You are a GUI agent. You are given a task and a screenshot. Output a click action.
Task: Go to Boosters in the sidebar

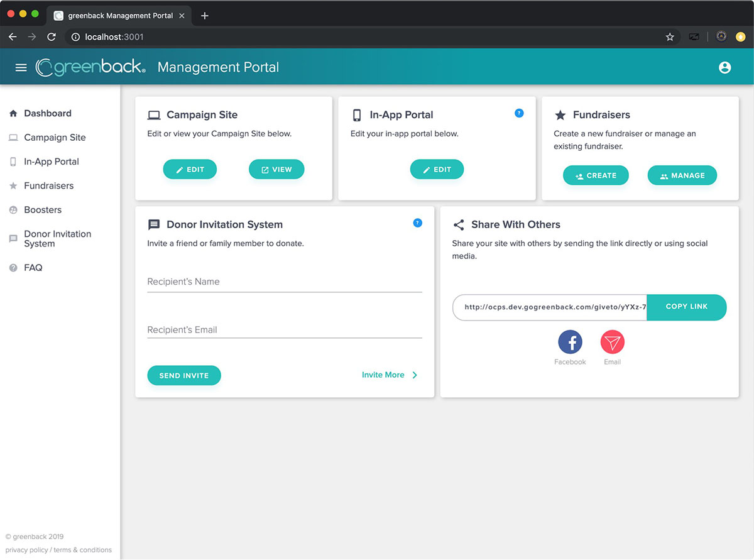pyautogui.click(x=43, y=210)
